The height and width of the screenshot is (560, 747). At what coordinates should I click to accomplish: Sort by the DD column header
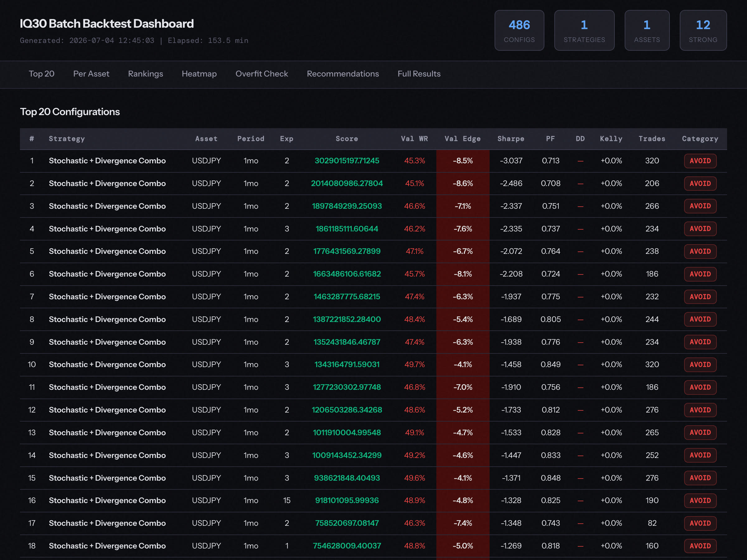(580, 139)
